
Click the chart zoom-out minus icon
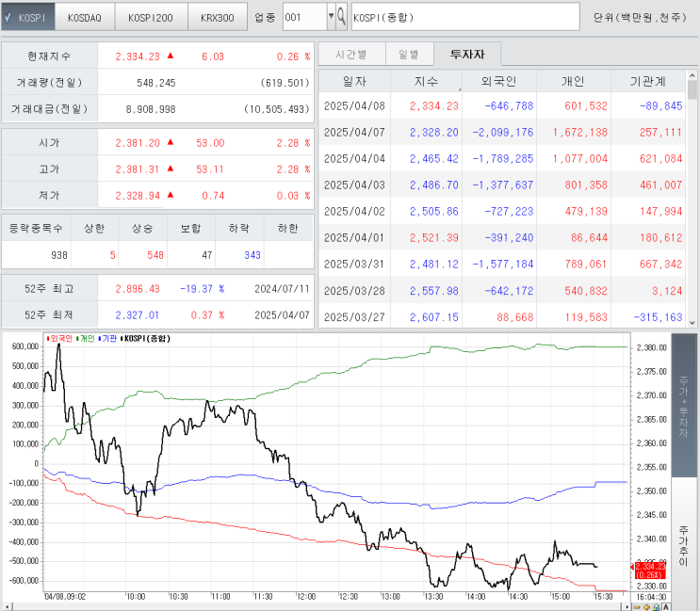tap(637, 607)
